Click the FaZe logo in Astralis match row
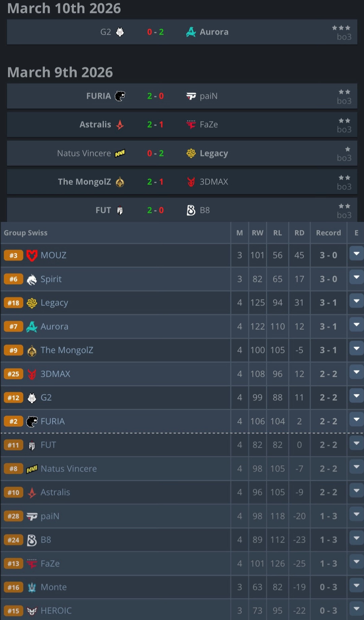364x620 pixels. pos(191,125)
